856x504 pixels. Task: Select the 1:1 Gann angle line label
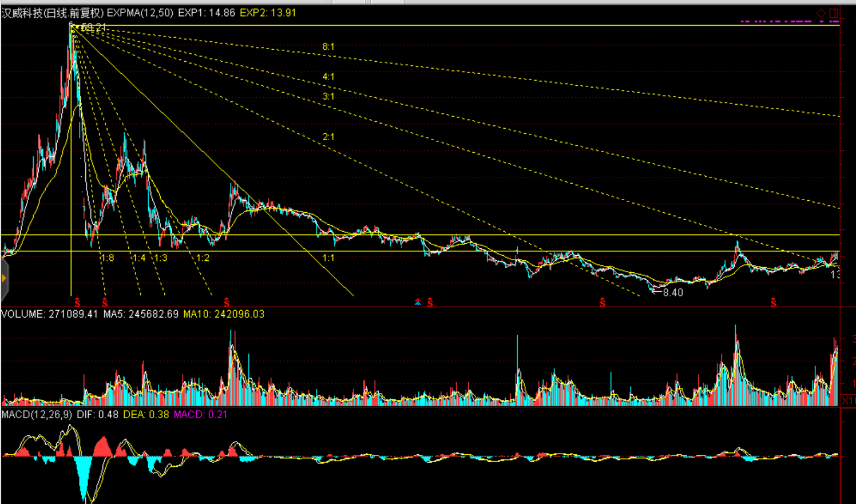tap(328, 258)
